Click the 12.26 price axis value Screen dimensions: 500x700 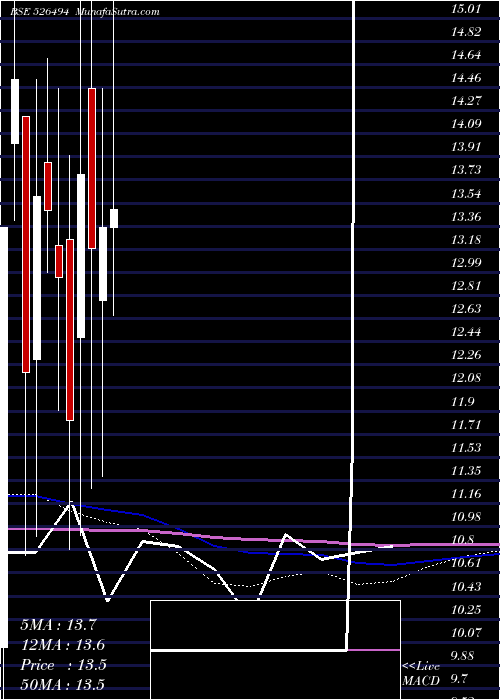click(x=466, y=355)
